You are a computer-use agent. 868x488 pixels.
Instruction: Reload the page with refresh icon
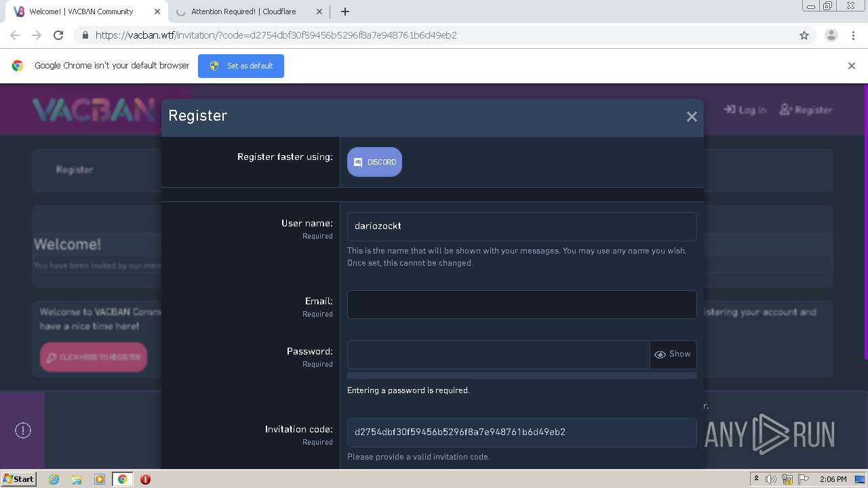click(58, 35)
